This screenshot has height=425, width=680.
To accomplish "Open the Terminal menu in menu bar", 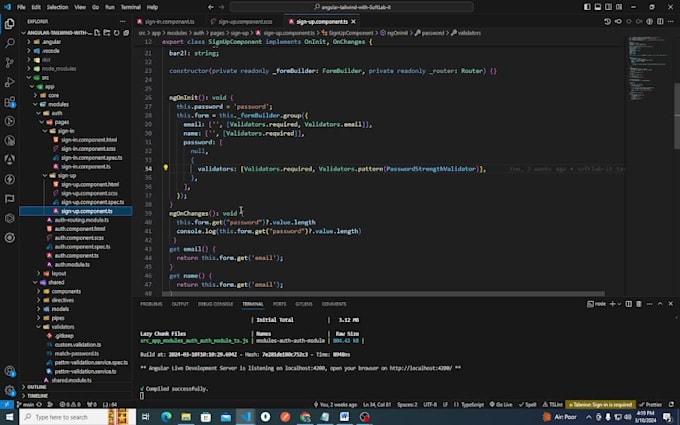I will tap(131, 7).
